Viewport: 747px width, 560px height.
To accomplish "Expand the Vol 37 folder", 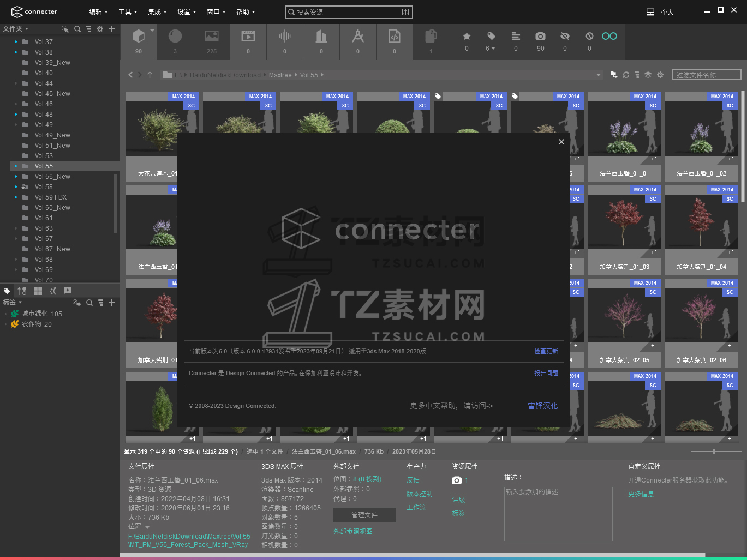I will [16, 42].
